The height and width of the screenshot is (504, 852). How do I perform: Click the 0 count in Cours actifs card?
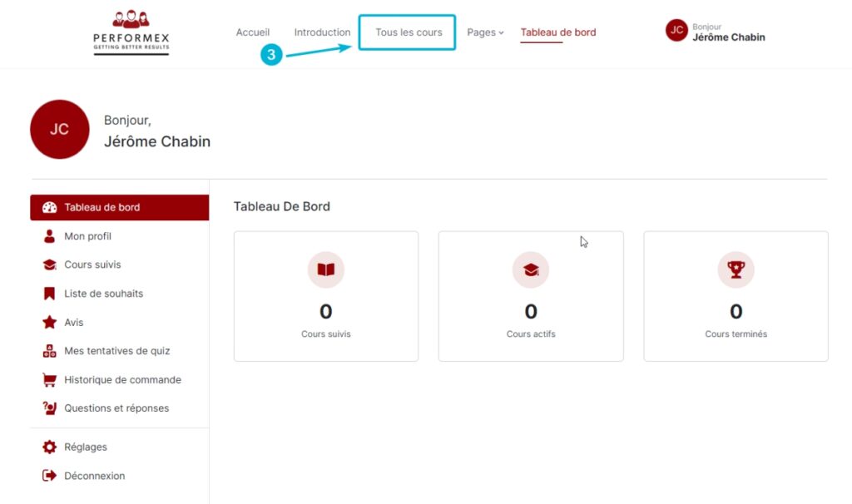click(x=531, y=311)
